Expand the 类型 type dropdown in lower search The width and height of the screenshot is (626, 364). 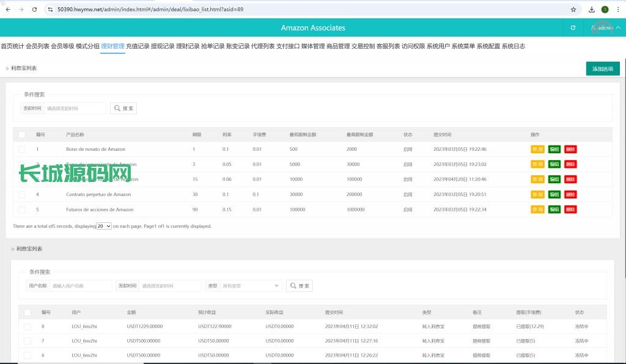[251, 286]
